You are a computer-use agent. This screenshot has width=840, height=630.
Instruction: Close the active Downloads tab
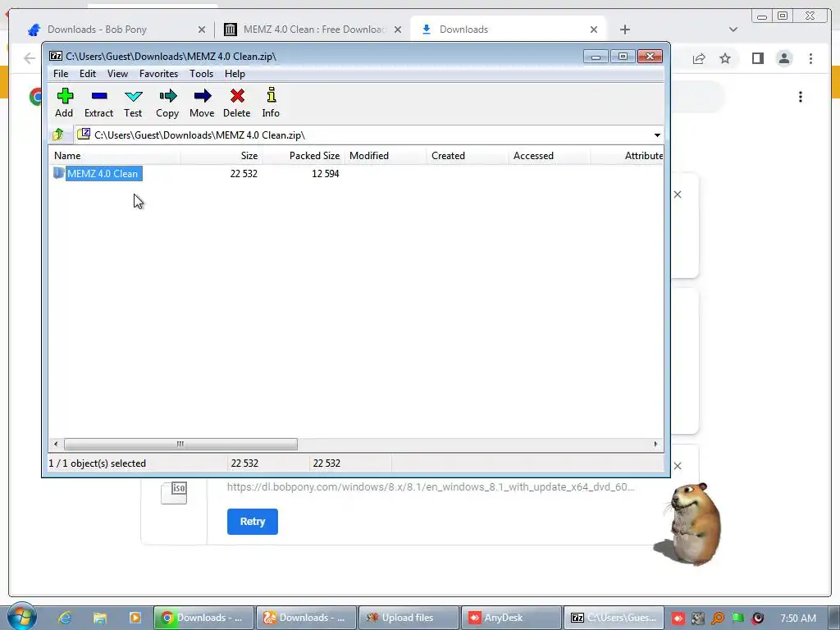(x=594, y=30)
